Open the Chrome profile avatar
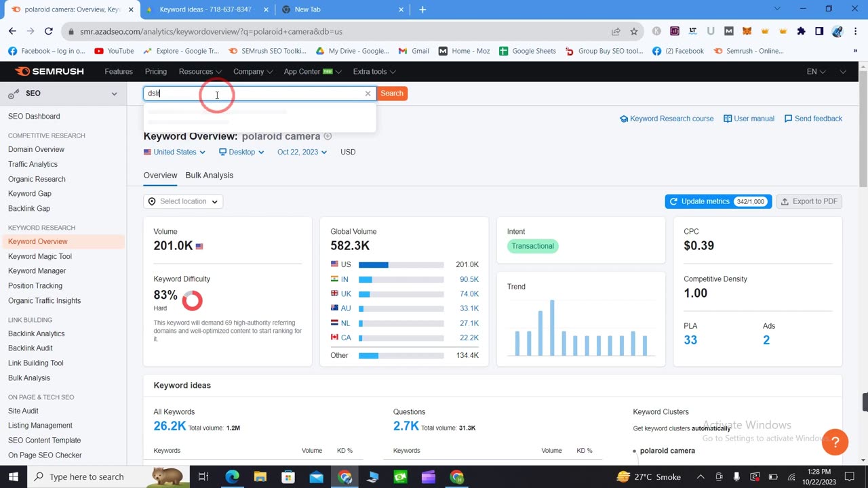Viewport: 868px width, 488px height. tap(837, 31)
